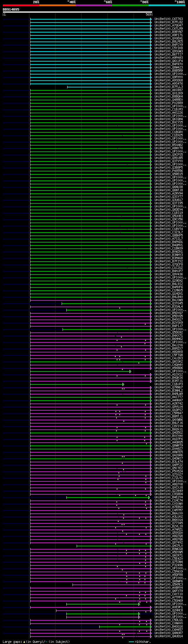Select hit UniRef100_C5FTQ8

[169, 355]
